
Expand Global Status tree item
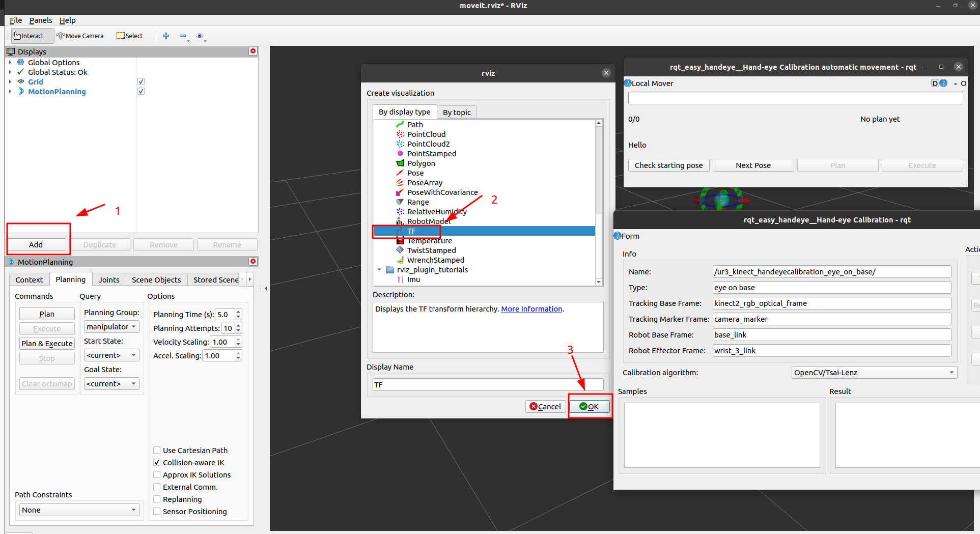10,72
